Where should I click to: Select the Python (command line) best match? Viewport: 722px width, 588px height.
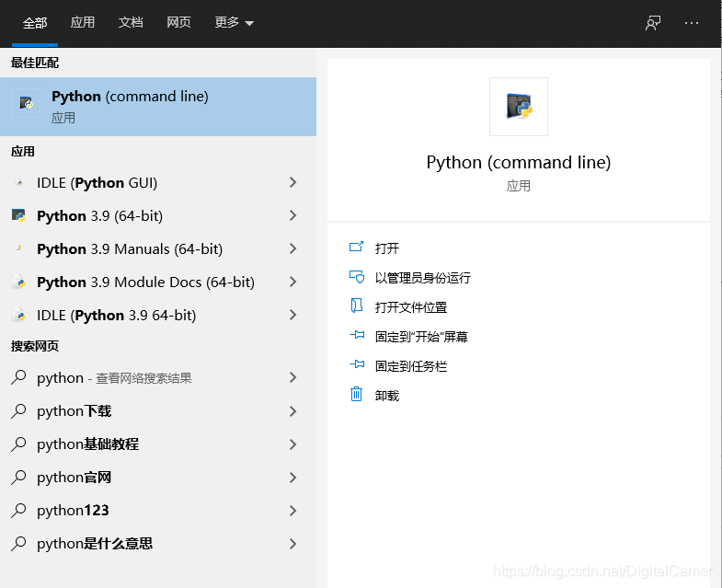158,107
